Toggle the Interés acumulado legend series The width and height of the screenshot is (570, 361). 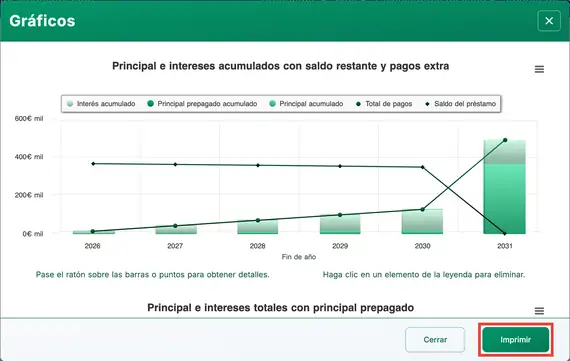(101, 104)
